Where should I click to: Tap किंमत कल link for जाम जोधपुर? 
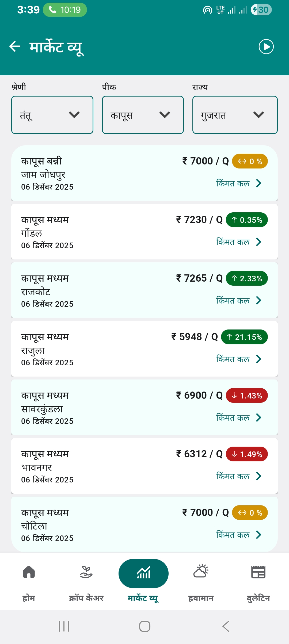point(238,183)
